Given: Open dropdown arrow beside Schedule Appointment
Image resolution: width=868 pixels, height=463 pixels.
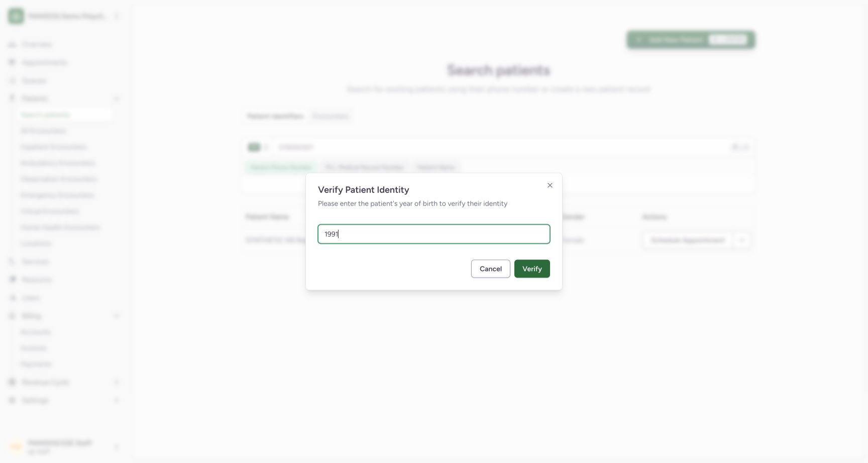Looking at the screenshot, I should [x=742, y=240].
